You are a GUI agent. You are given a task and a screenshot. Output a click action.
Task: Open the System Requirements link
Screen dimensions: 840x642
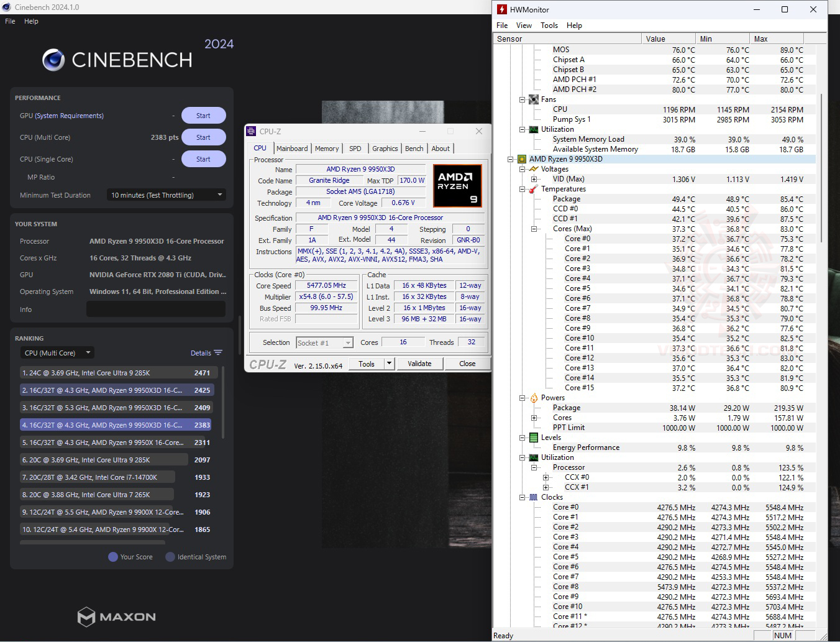tap(70, 116)
